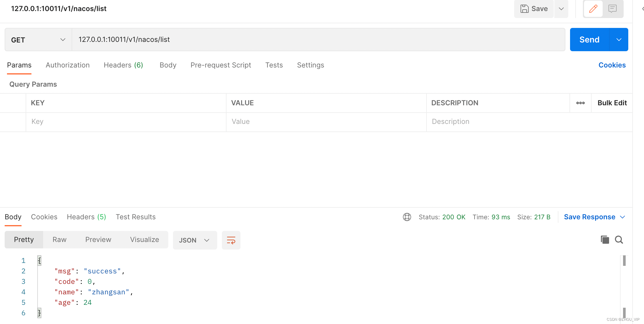Click the network globe icon
Image resolution: width=644 pixels, height=324 pixels.
[407, 217]
